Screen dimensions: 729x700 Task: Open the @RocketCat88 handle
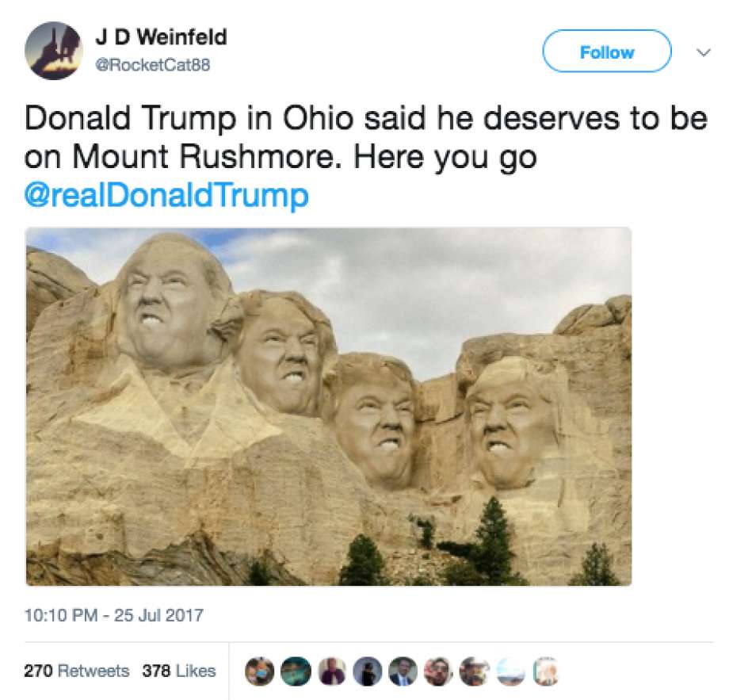152,65
